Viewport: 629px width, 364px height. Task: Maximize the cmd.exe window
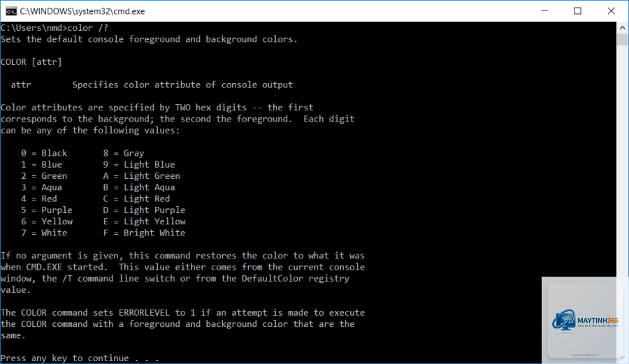578,10
